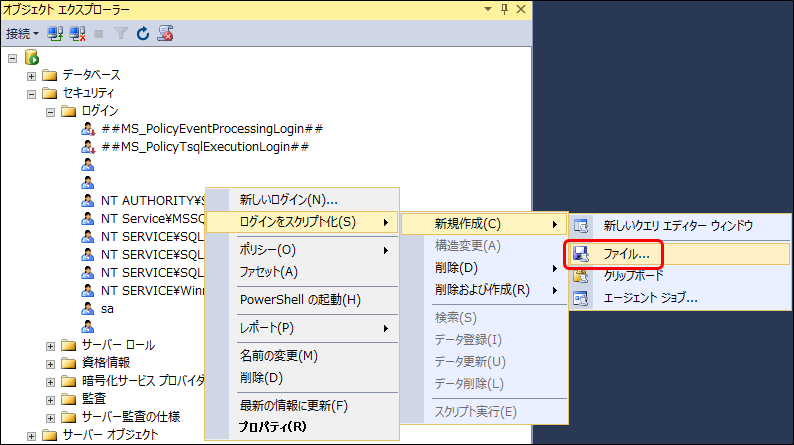The height and width of the screenshot is (445, 794).
Task: Expand the サーバー ロール folder
Action: click(51, 345)
